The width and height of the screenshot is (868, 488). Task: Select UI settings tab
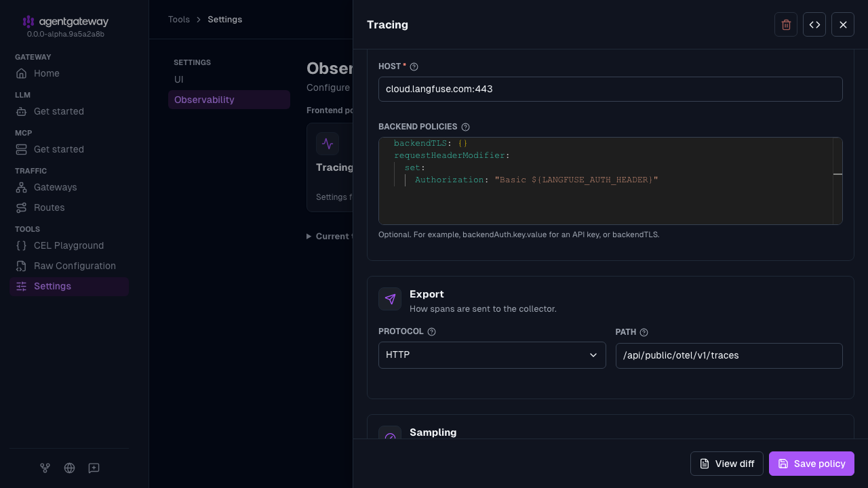229,79
